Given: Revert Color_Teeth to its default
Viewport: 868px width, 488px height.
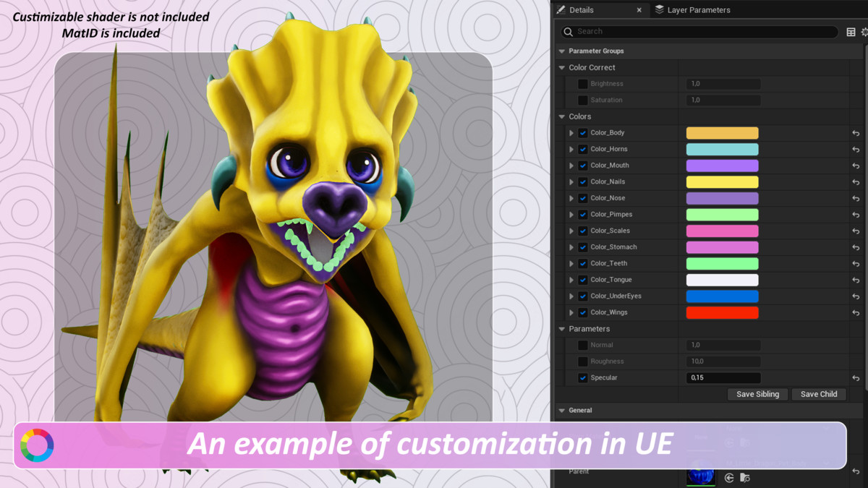Looking at the screenshot, I should click(856, 264).
